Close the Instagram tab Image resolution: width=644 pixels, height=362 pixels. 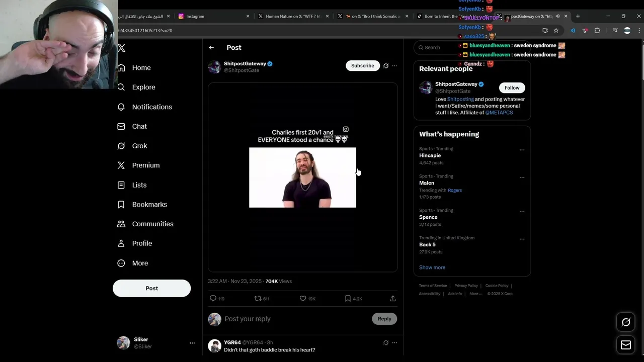coord(248,17)
